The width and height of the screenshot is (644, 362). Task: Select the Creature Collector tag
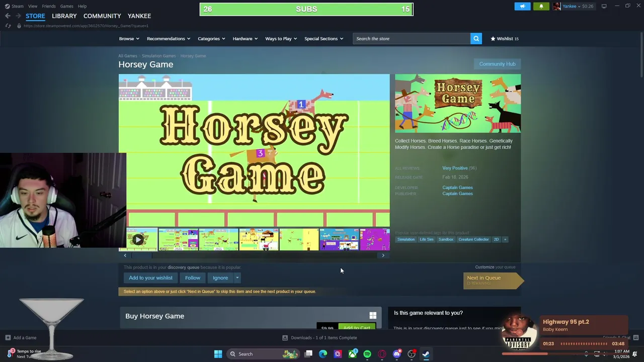click(473, 239)
